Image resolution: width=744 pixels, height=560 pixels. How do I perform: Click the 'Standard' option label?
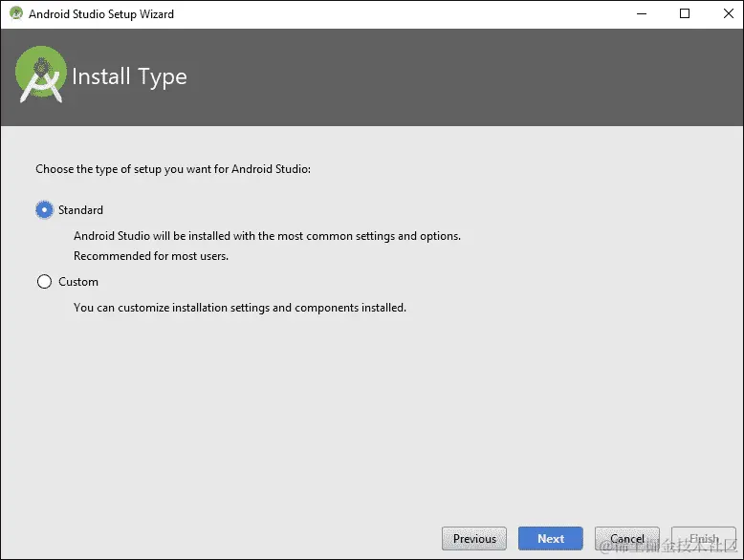tap(80, 210)
